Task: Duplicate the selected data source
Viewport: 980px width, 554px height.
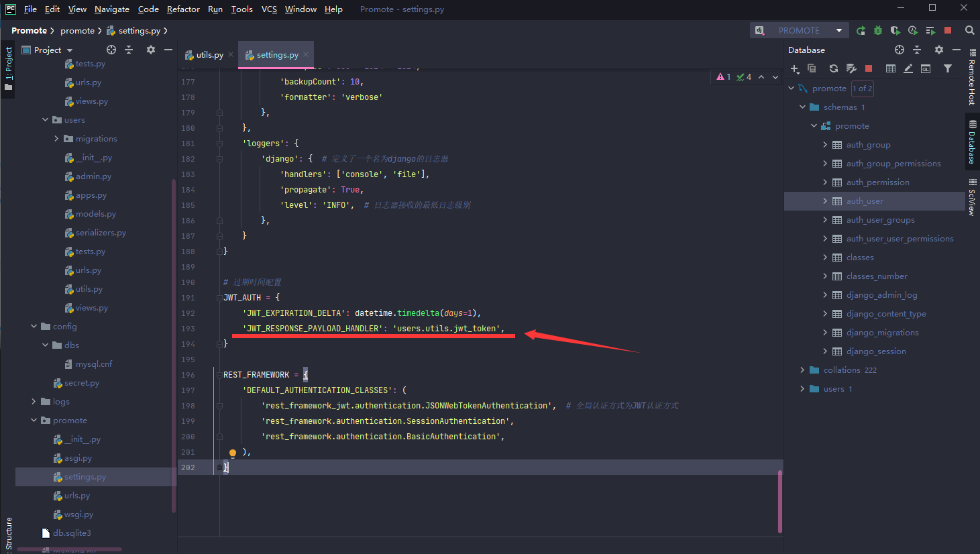Action: coord(812,68)
